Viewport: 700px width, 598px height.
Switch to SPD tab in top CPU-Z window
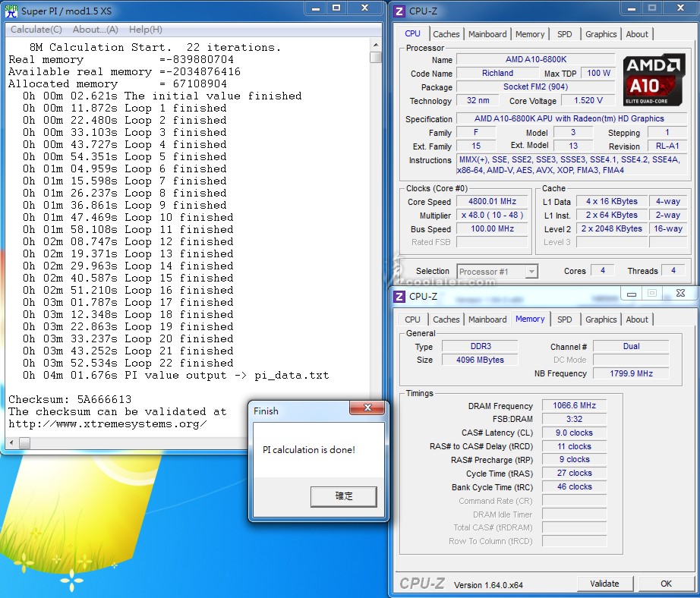click(564, 34)
